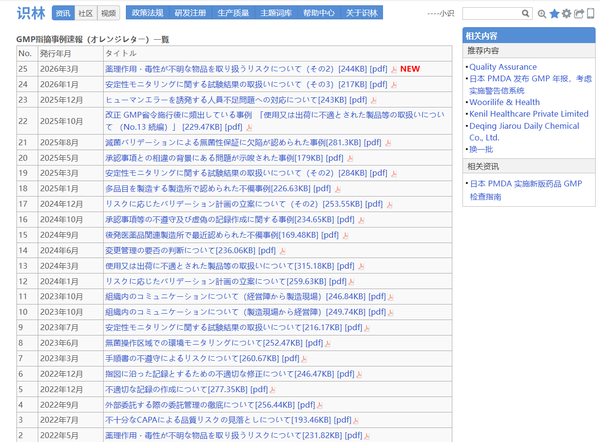
Task: Click the mobile phone icon
Action: 589,14
